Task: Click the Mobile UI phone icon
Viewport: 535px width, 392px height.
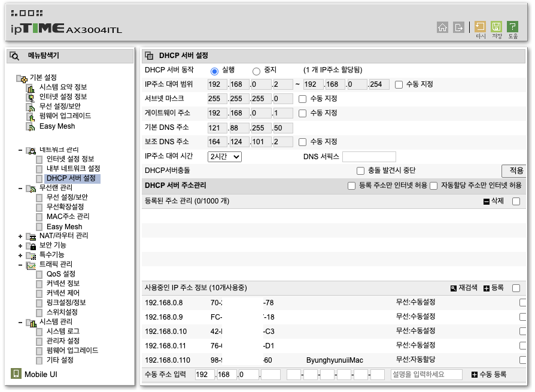Action: click(16, 373)
